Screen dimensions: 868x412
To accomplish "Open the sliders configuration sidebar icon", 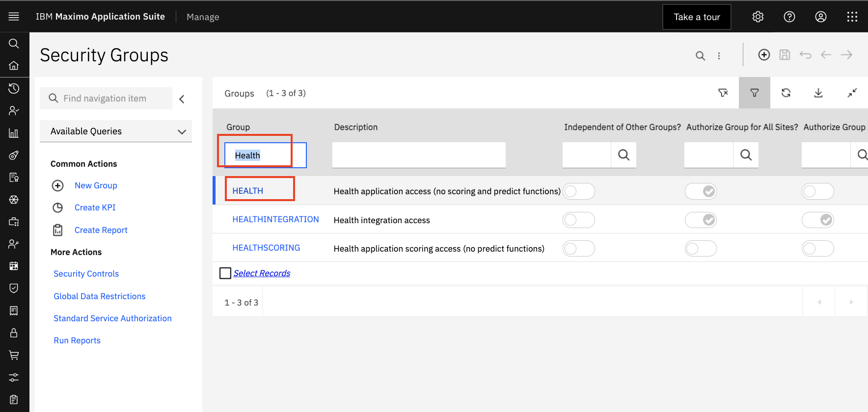I will [14, 377].
